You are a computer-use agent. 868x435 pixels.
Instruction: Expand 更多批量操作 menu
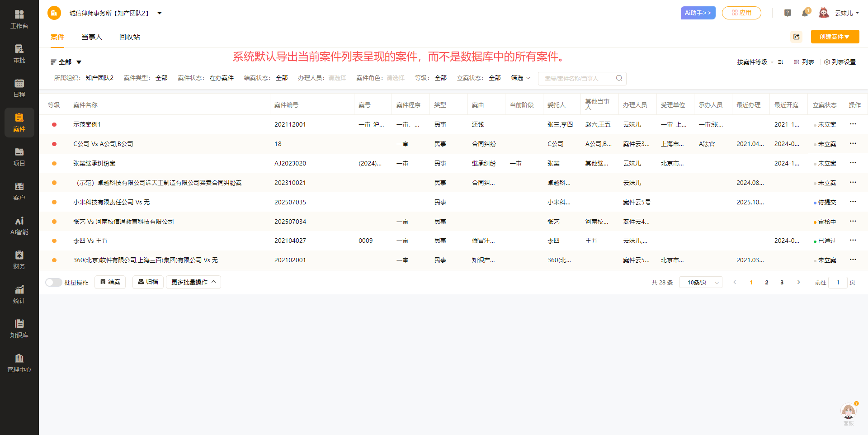[193, 282]
